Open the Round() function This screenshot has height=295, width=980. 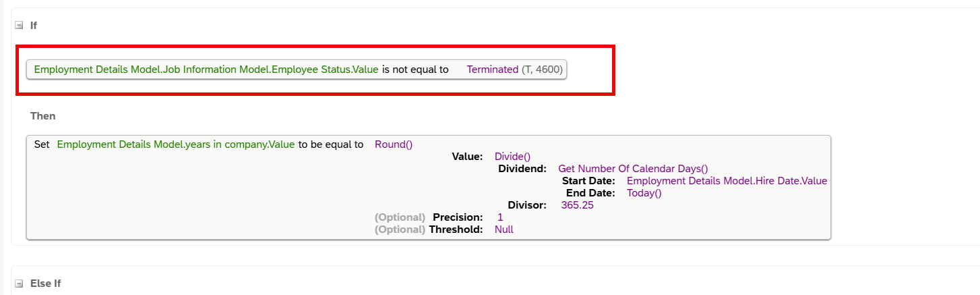coord(394,144)
